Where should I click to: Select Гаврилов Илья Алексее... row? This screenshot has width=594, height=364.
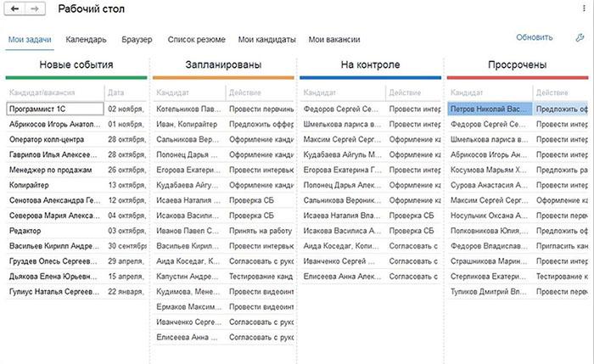[76, 154]
